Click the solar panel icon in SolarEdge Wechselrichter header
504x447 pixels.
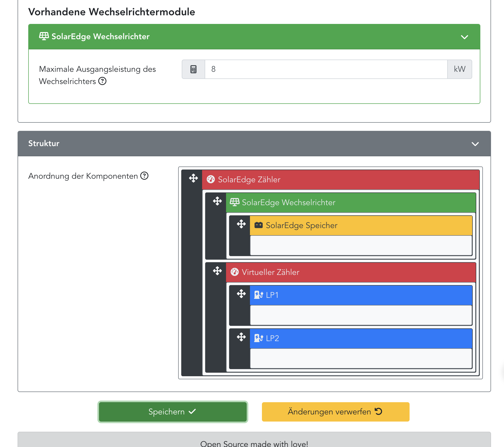pyautogui.click(x=44, y=36)
